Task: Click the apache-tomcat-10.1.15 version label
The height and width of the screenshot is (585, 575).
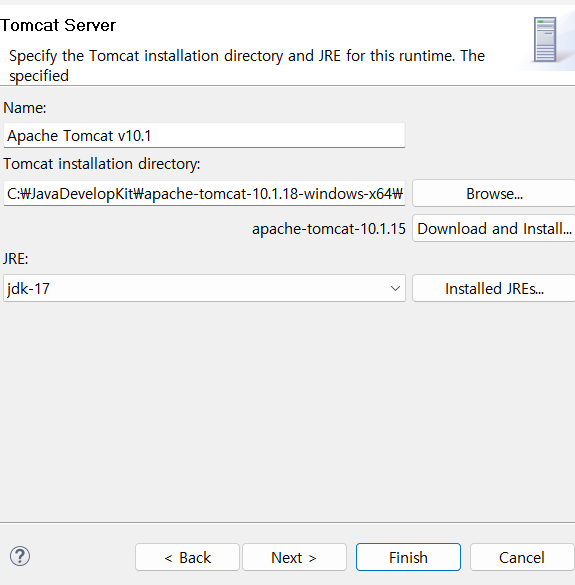Action: [x=329, y=229]
